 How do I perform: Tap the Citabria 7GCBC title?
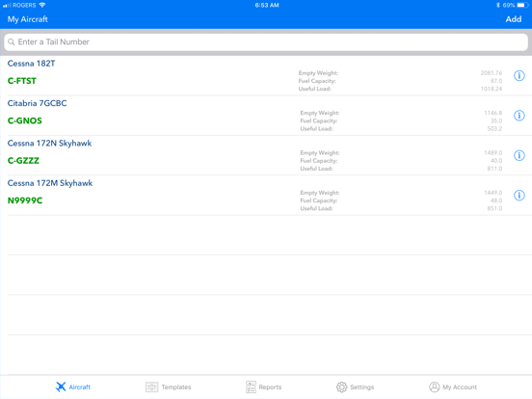tap(37, 103)
